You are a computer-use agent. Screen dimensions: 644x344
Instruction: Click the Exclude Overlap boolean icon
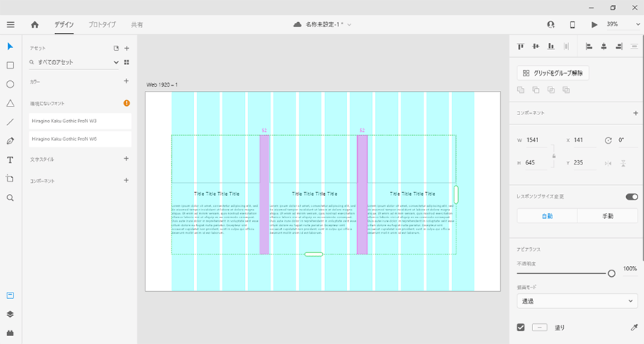click(x=567, y=90)
